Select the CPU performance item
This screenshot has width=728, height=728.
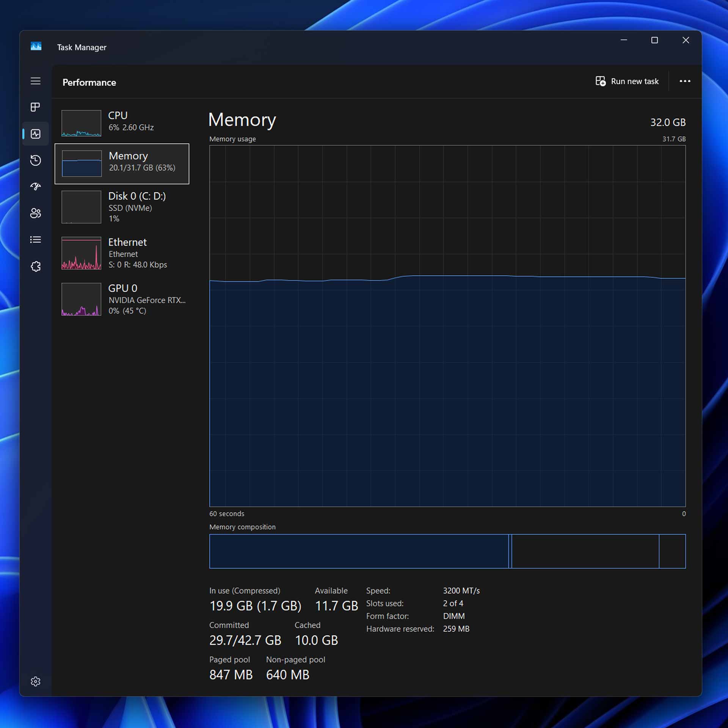click(122, 122)
